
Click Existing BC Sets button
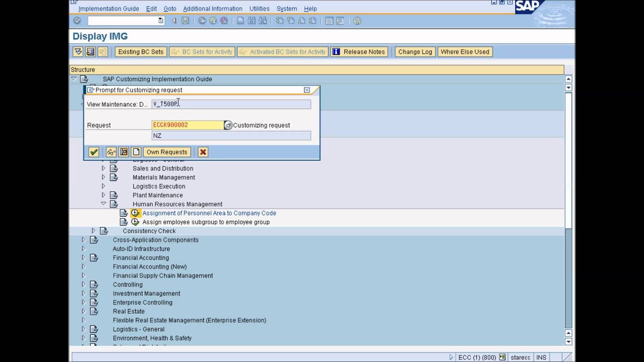click(x=140, y=52)
